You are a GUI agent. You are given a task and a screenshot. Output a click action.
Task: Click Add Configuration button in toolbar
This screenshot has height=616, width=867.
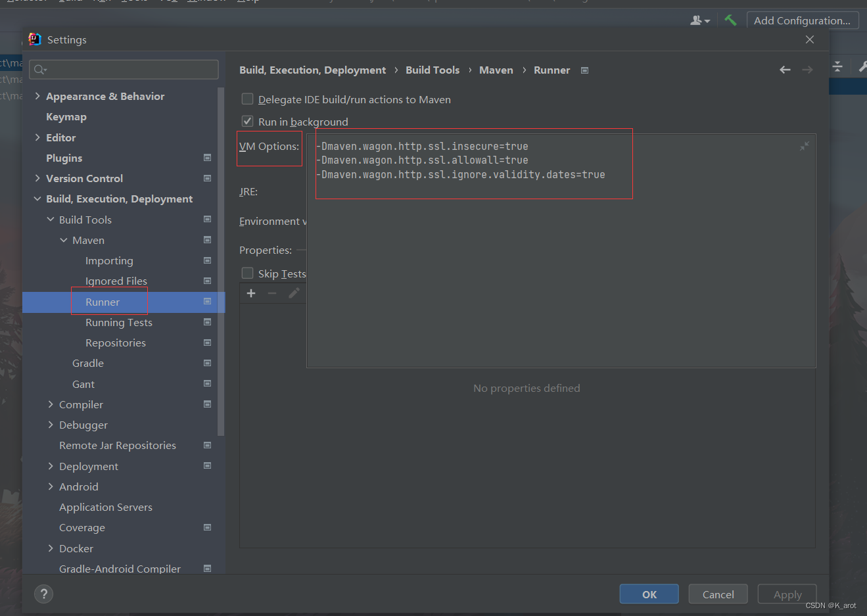[803, 20]
